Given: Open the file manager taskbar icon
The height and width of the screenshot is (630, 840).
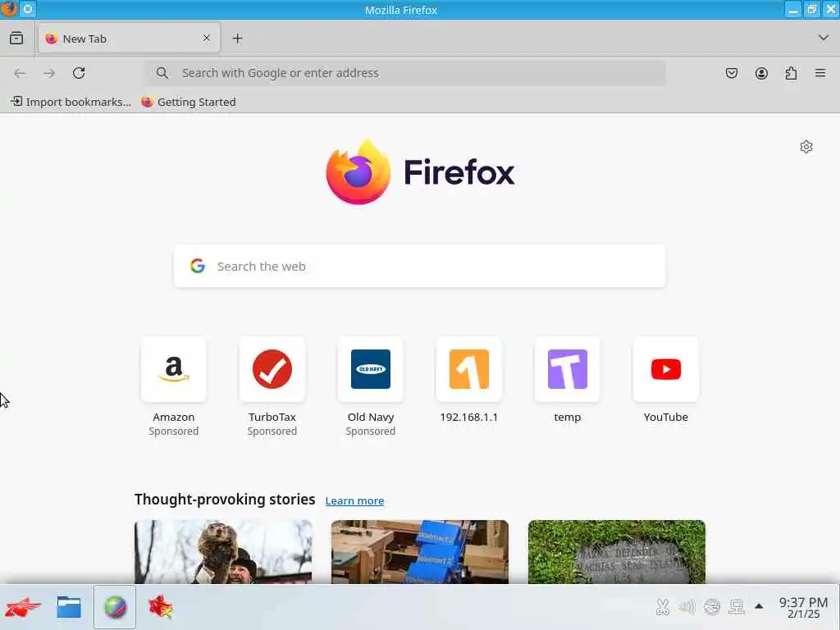Looking at the screenshot, I should [x=69, y=608].
